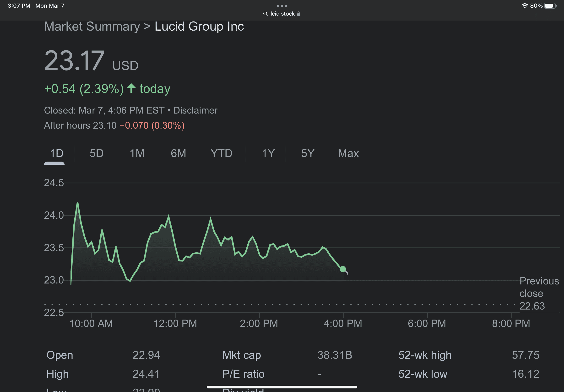Switch to the 1M chart tab
The width and height of the screenshot is (564, 392).
137,153
